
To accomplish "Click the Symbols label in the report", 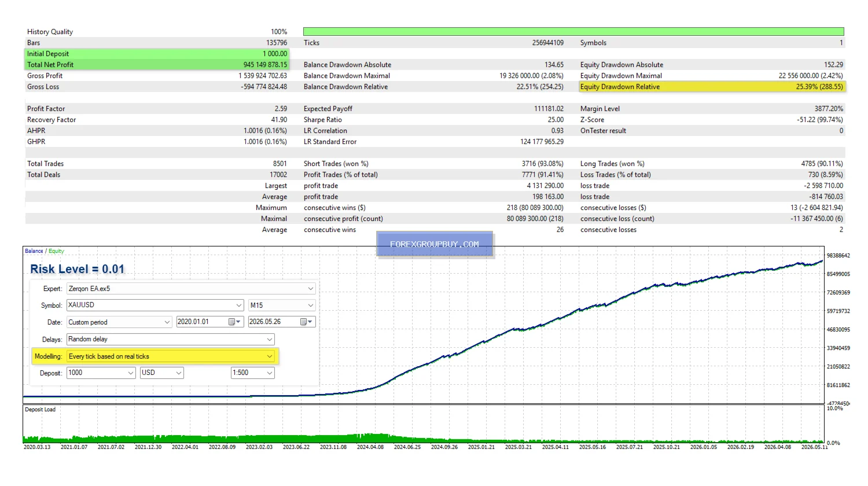I will click(x=593, y=43).
